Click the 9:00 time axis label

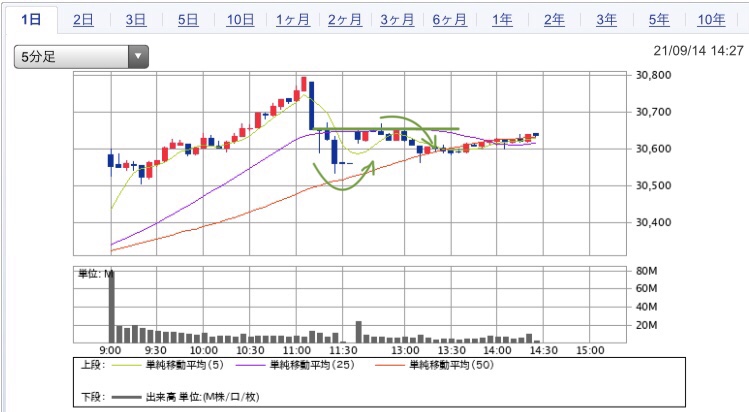111,350
